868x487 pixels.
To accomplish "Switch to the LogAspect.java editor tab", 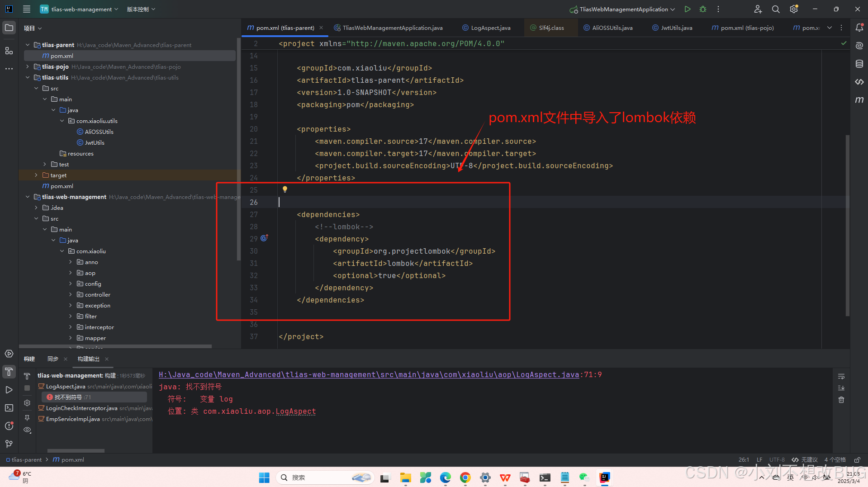I will tap(490, 28).
